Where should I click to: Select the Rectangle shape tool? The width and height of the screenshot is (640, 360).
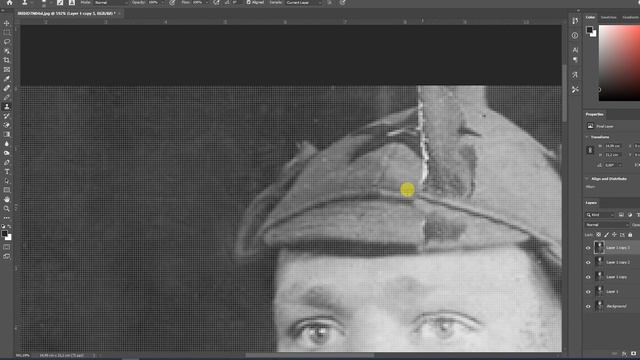[x=7, y=190]
